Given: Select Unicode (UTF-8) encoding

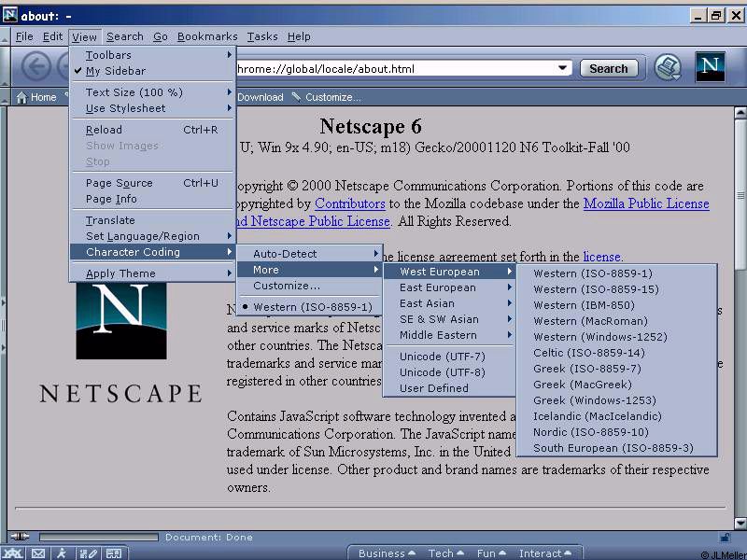Looking at the screenshot, I should pyautogui.click(x=449, y=372).
